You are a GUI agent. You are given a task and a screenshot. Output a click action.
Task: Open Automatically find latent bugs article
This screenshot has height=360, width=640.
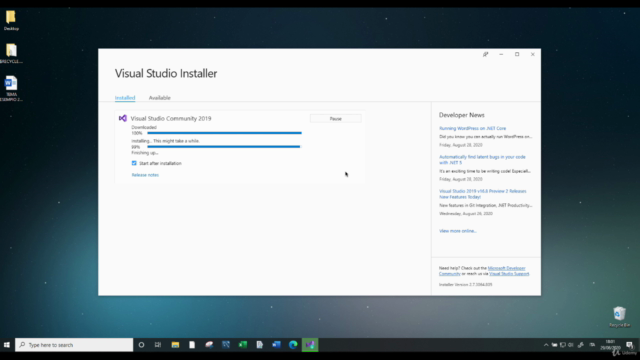point(482,160)
